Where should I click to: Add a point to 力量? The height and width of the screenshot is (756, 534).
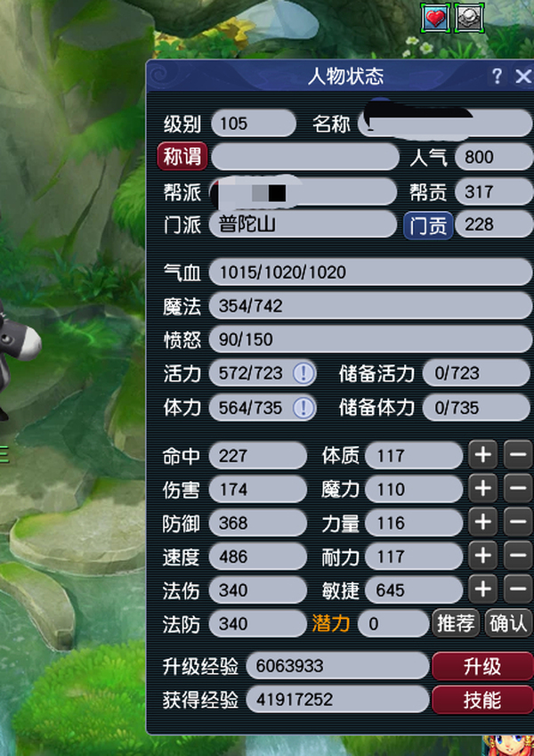483,522
